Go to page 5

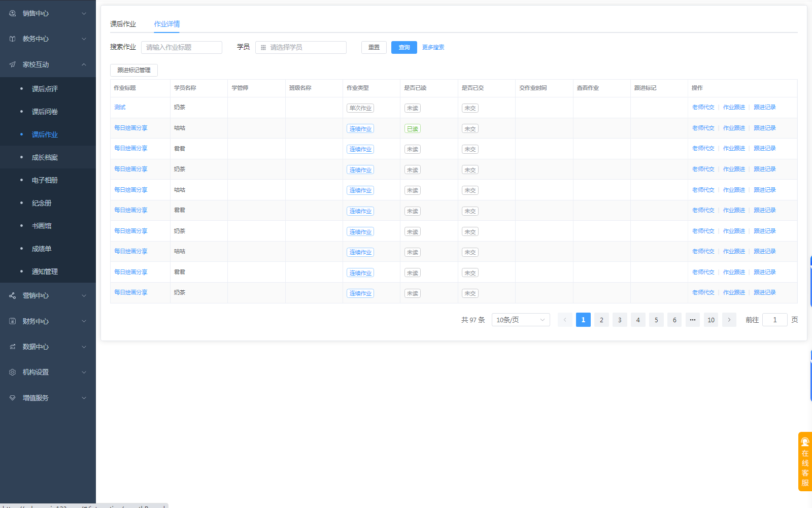pyautogui.click(x=656, y=320)
